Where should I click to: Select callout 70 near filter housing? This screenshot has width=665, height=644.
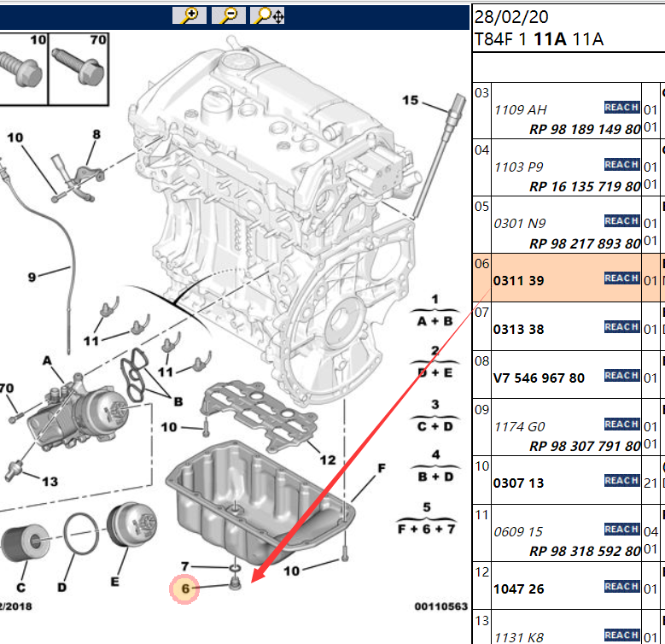[7, 388]
